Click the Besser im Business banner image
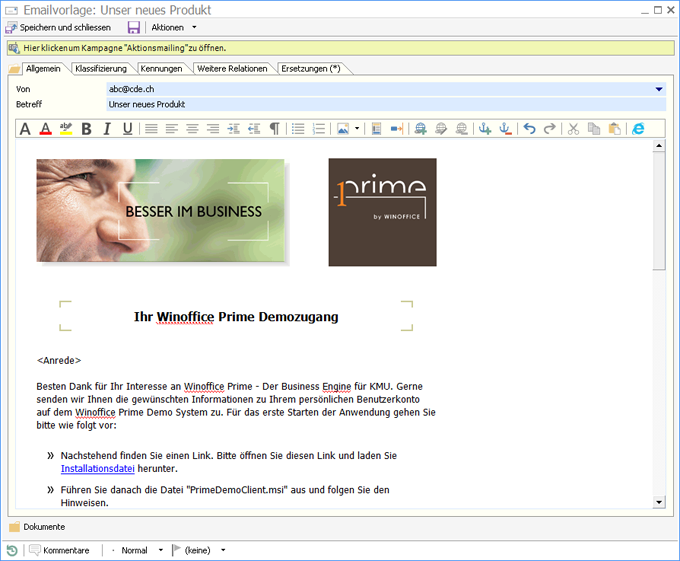The image size is (680, 561). (x=160, y=210)
